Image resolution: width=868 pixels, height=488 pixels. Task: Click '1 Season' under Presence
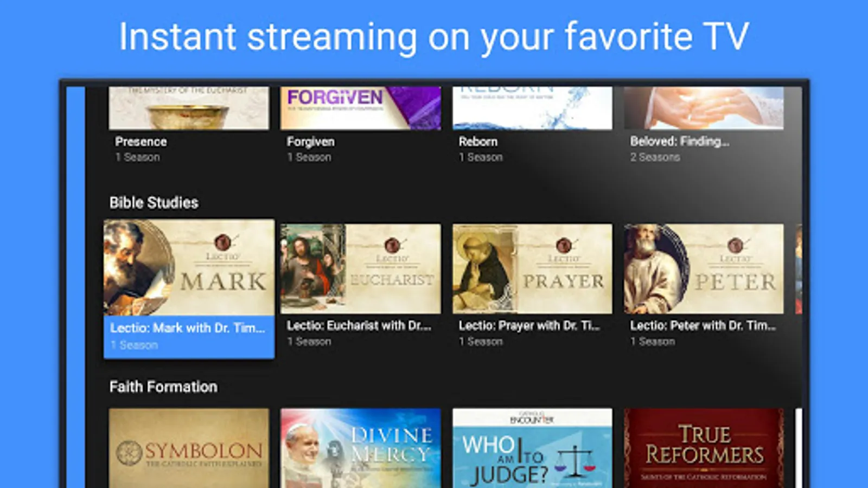click(138, 157)
